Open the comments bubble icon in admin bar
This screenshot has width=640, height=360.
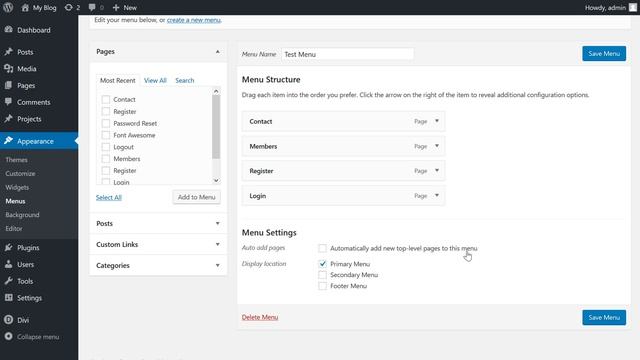[92, 7]
